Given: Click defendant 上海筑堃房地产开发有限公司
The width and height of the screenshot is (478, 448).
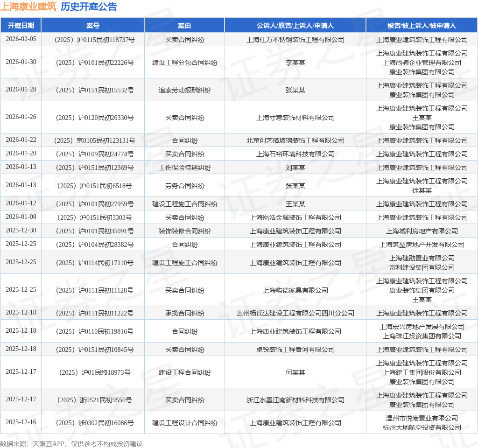Looking at the screenshot, I should pyautogui.click(x=422, y=245).
